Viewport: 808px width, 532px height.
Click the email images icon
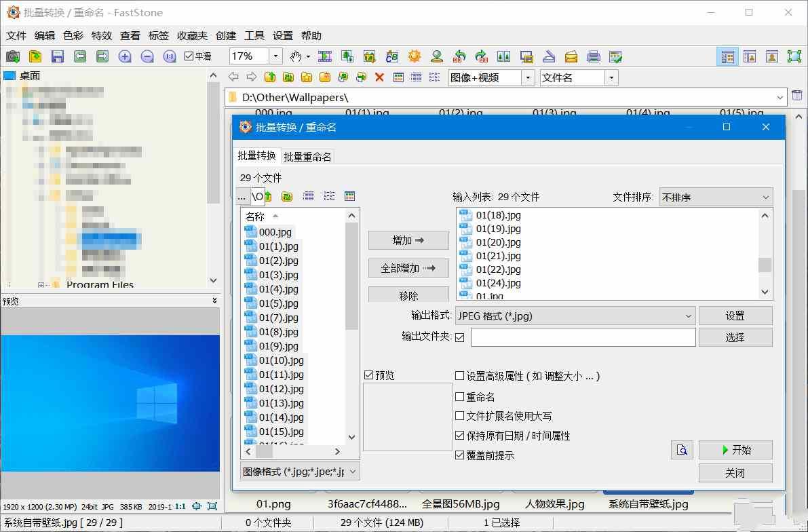coord(571,56)
